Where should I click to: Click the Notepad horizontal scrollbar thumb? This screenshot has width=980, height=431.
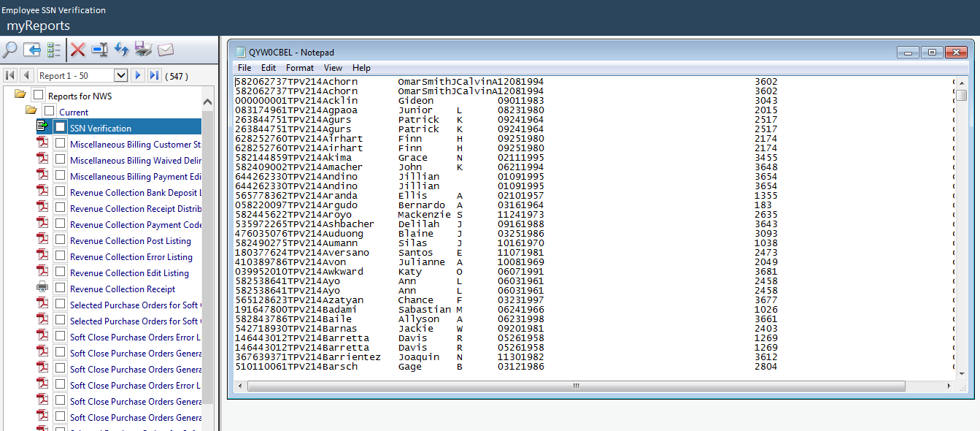click(575, 386)
